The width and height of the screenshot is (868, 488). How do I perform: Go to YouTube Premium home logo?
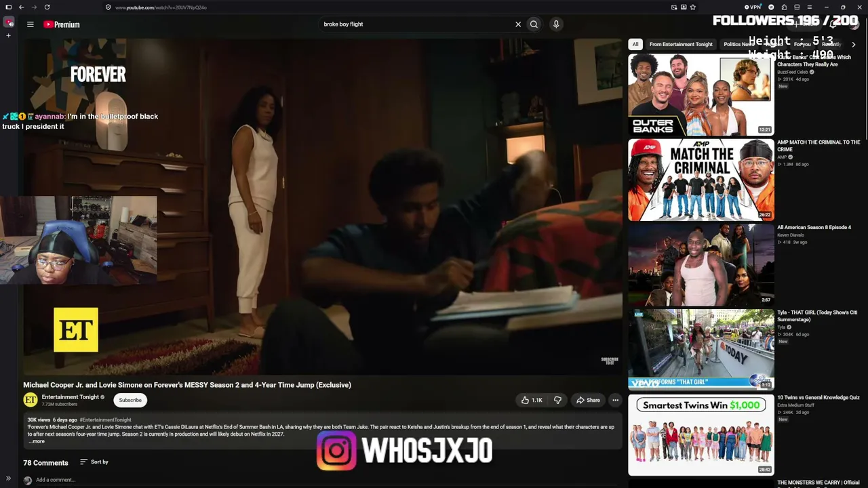(x=62, y=24)
